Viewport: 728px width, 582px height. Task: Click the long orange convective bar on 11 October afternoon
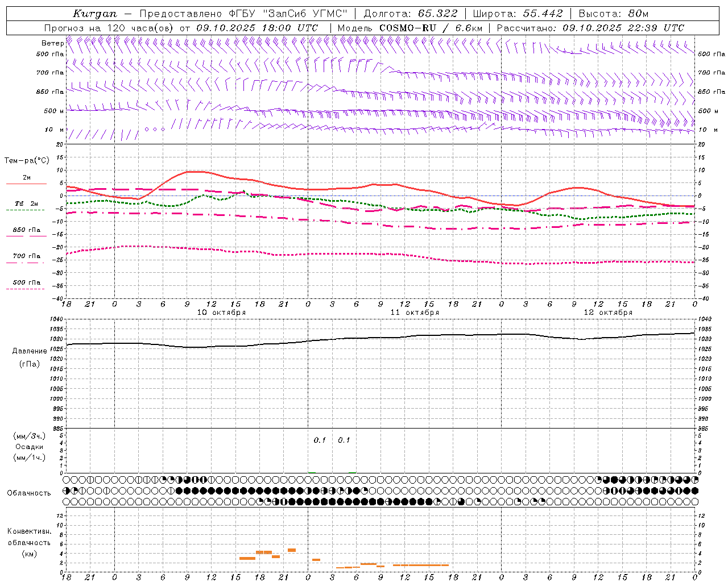421,565
